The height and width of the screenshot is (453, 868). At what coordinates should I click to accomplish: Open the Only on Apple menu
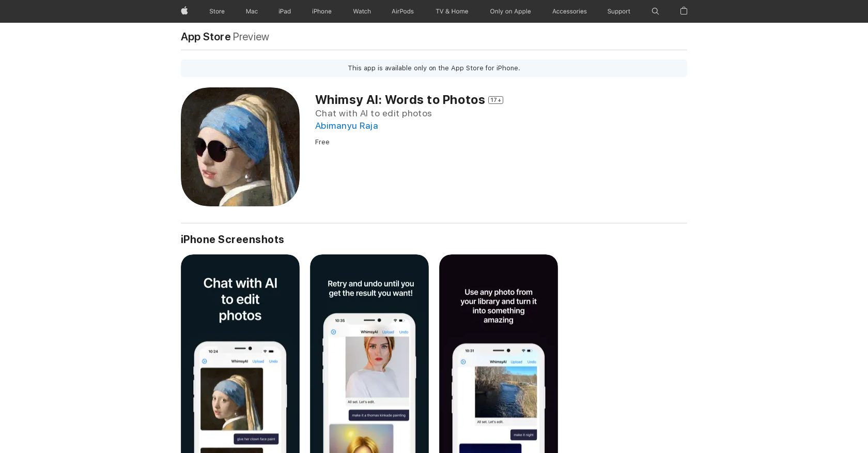510,11
